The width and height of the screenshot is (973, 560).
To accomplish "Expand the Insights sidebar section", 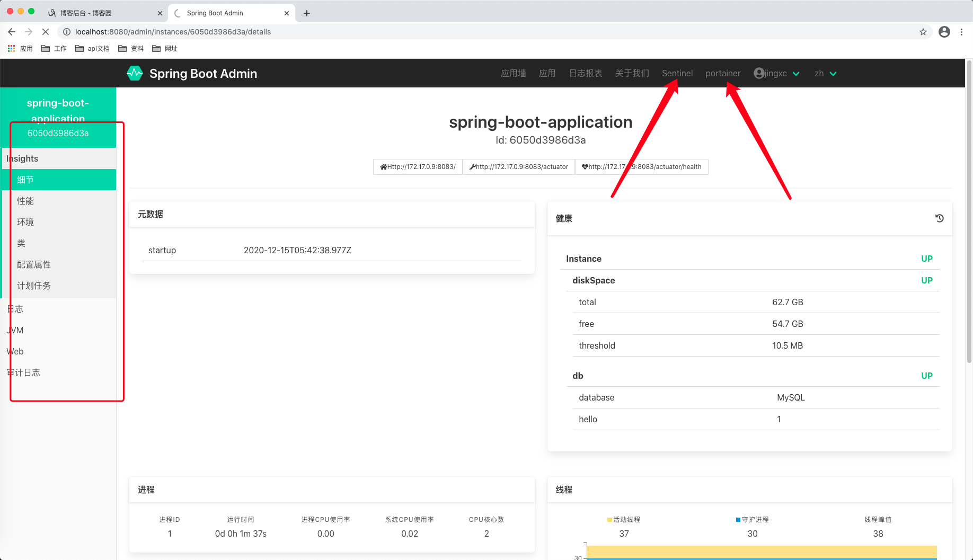I will [58, 158].
